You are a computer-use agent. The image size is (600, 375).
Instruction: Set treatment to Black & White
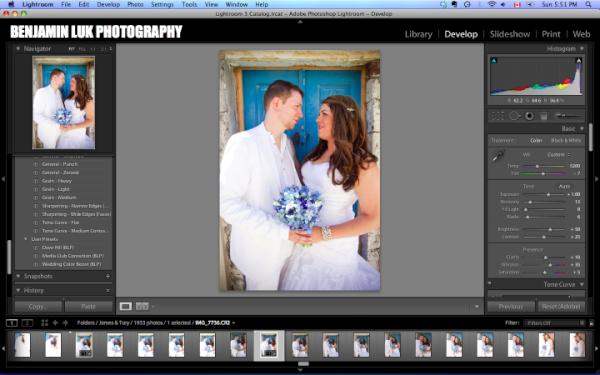(x=566, y=140)
